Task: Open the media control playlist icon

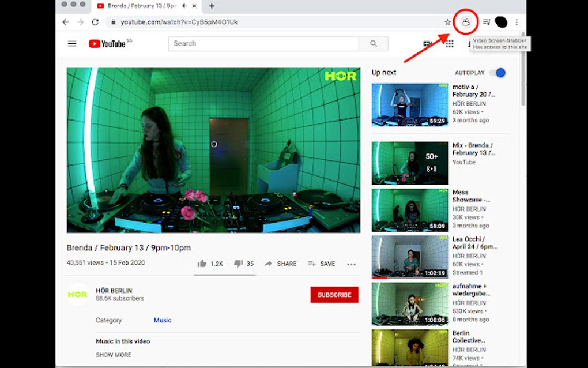Action: [487, 22]
